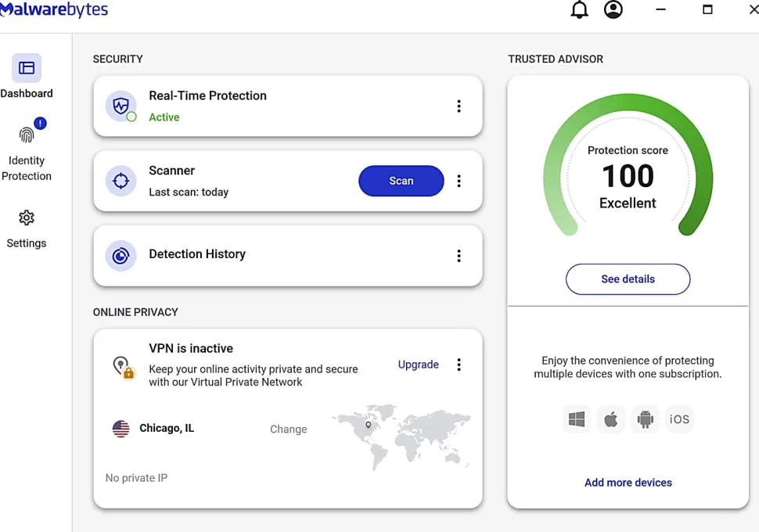Open Identity Protection fingerprint icon
Viewport: 759px width, 532px height.
point(27,135)
